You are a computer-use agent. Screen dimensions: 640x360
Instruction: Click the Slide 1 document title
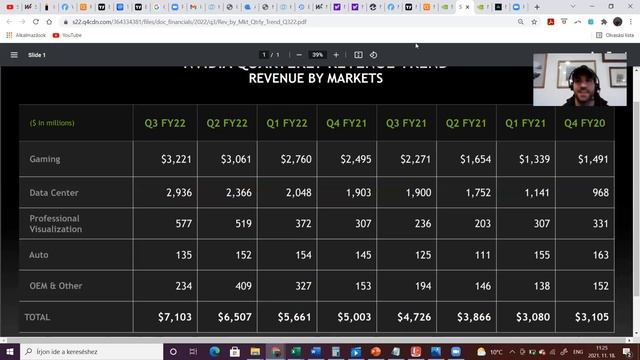[x=37, y=55]
